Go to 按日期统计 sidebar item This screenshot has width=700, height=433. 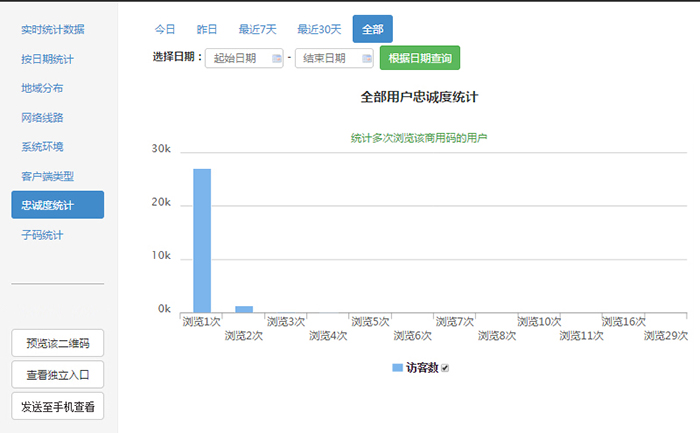pos(48,59)
